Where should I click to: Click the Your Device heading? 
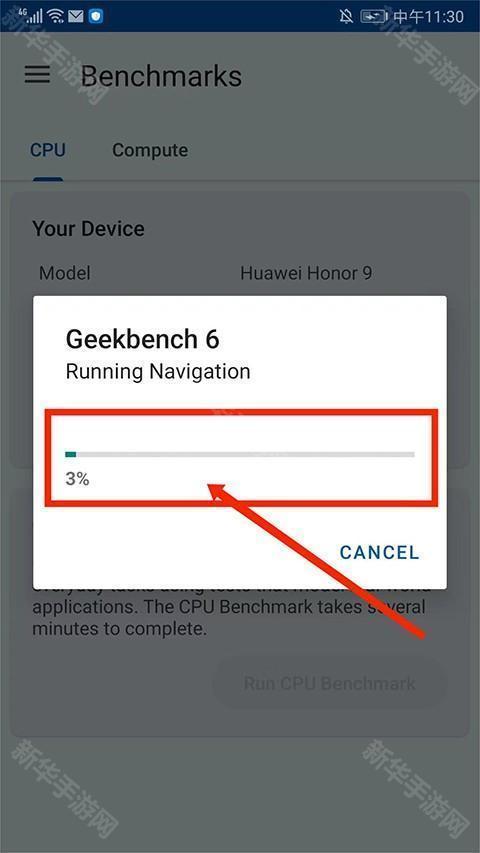click(89, 228)
